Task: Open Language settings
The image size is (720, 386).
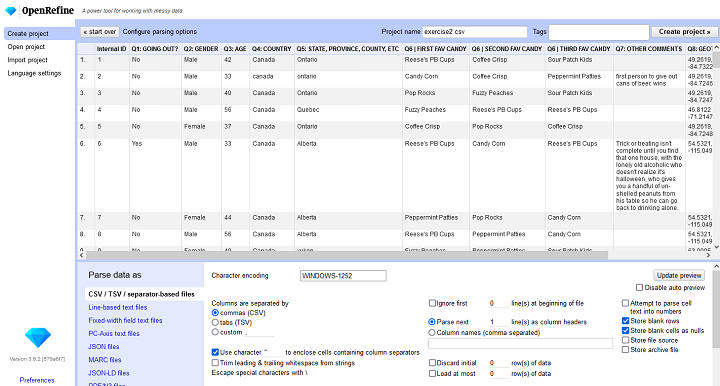Action: pos(34,73)
